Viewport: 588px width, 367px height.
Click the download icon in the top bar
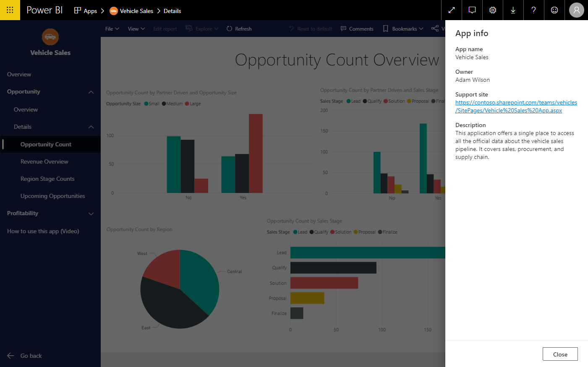(513, 10)
